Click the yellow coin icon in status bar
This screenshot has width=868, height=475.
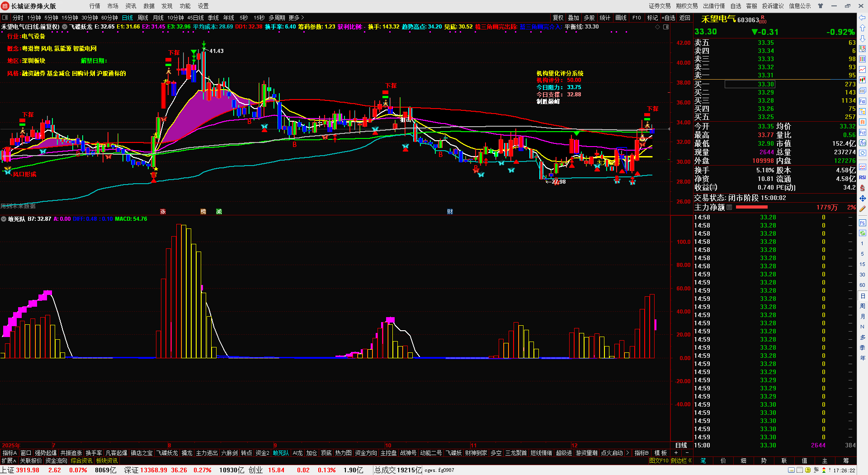tap(808, 470)
